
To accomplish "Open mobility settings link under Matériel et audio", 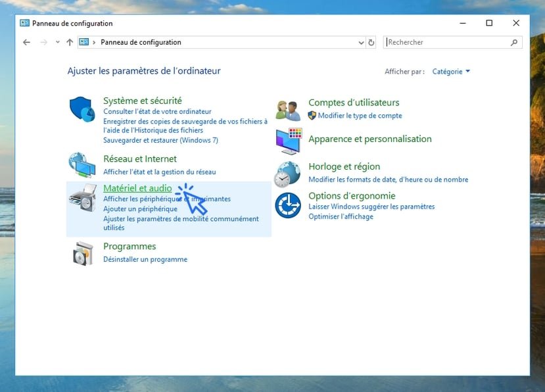I will click(x=181, y=223).
